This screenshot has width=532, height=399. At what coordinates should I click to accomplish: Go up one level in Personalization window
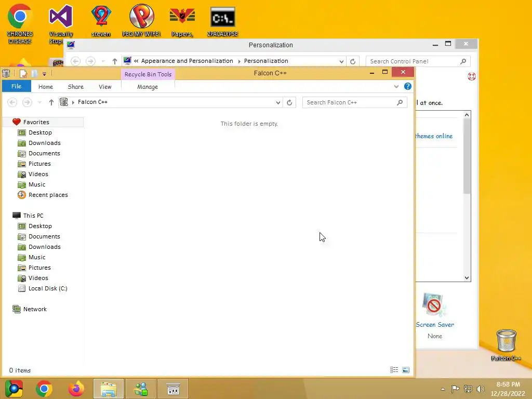click(115, 61)
